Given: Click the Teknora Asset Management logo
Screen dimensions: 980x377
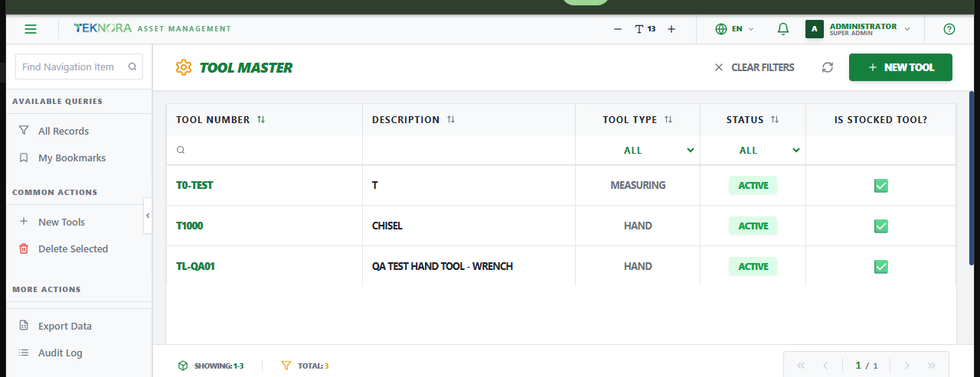Looking at the screenshot, I should pos(152,29).
